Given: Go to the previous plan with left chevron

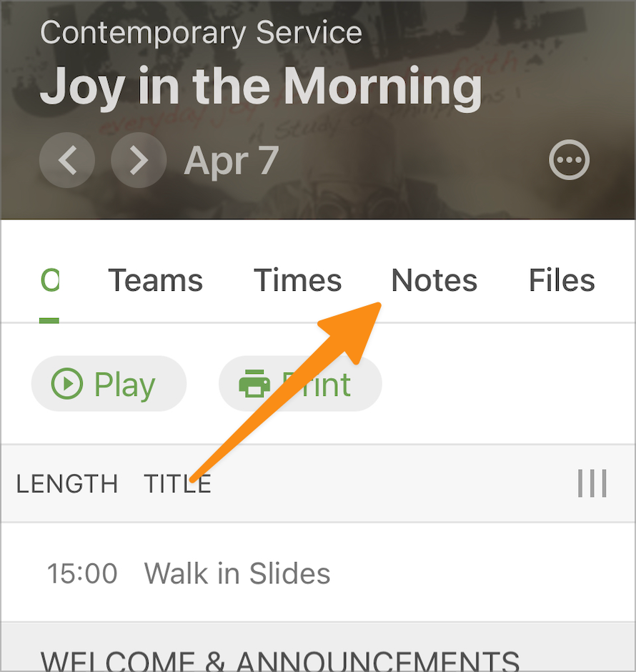Looking at the screenshot, I should [x=66, y=160].
